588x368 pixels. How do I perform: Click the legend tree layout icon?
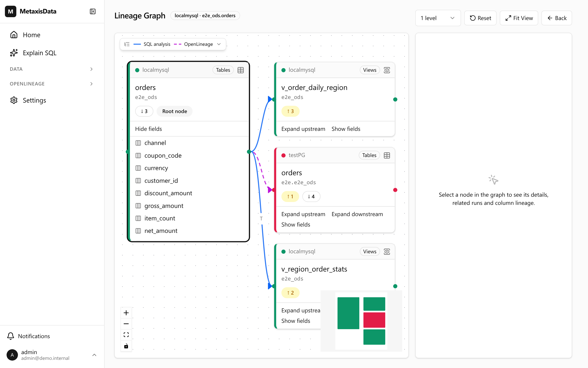(x=127, y=44)
